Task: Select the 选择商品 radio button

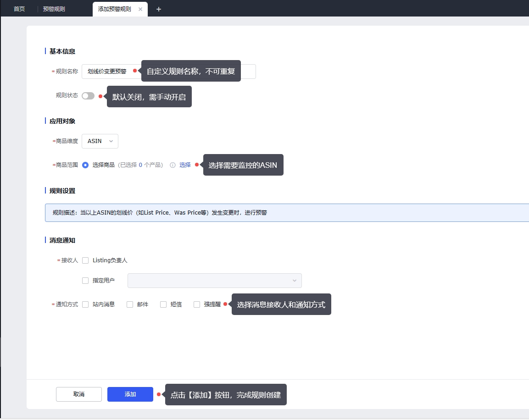Action: [x=85, y=165]
